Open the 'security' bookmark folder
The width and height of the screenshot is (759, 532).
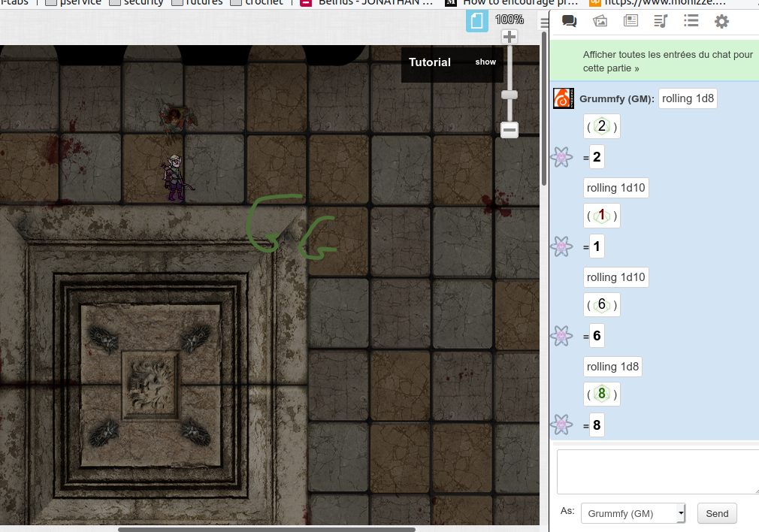click(137, 2)
